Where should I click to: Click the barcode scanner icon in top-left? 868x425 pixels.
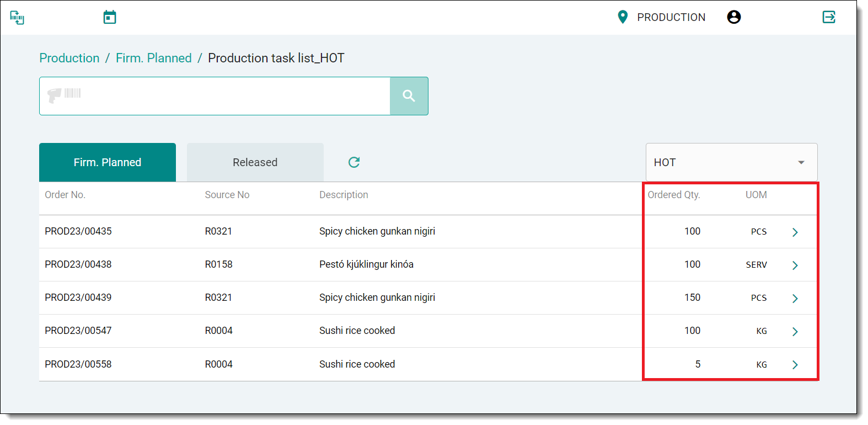tap(17, 18)
